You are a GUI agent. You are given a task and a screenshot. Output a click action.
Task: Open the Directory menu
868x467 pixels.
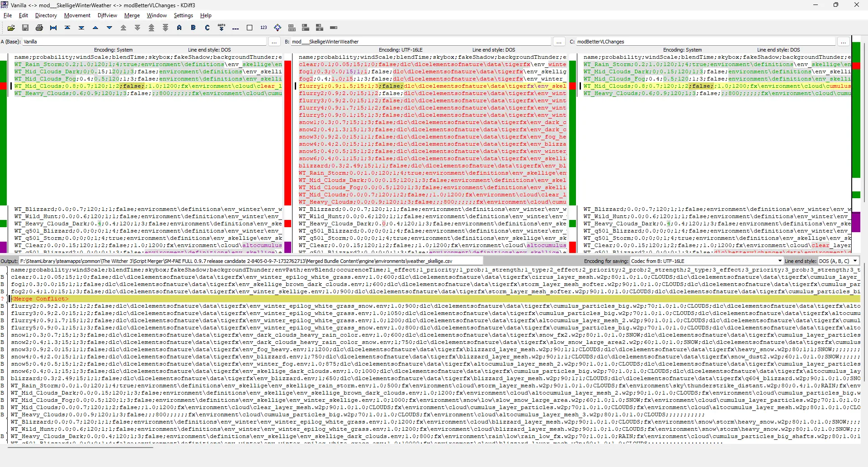(46, 15)
